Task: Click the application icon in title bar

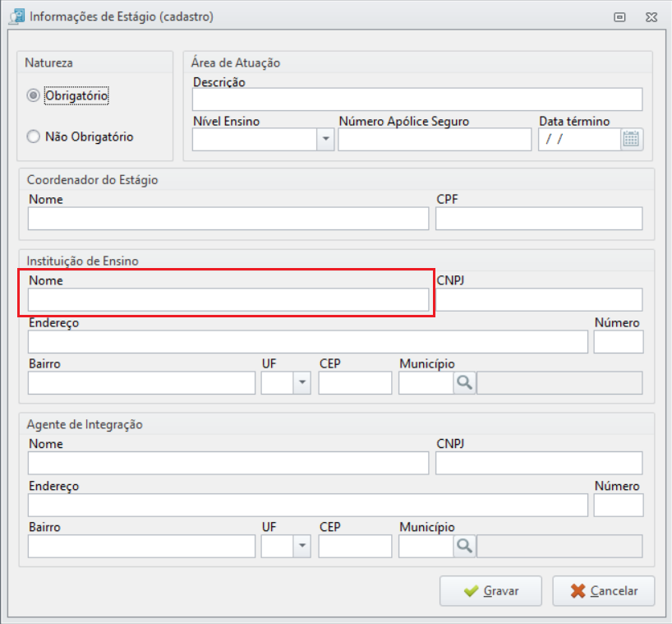Action: pyautogui.click(x=17, y=16)
